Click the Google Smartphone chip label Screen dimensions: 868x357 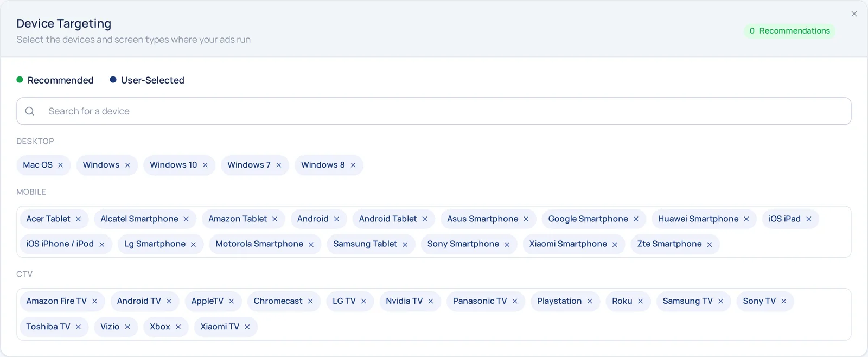click(588, 219)
